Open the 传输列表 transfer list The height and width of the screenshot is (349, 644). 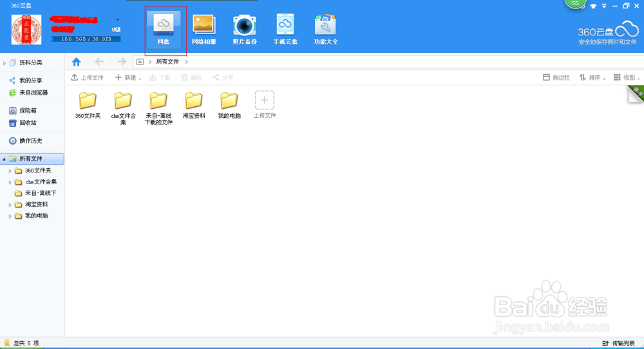tap(618, 343)
